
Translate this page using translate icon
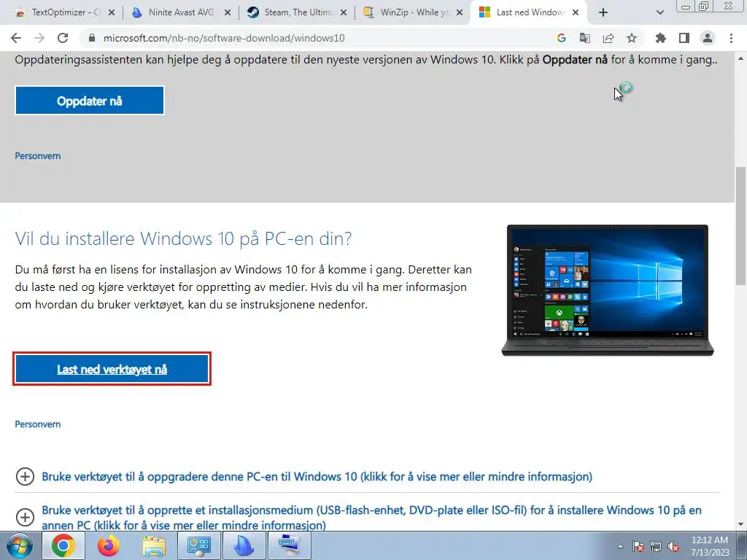(584, 38)
